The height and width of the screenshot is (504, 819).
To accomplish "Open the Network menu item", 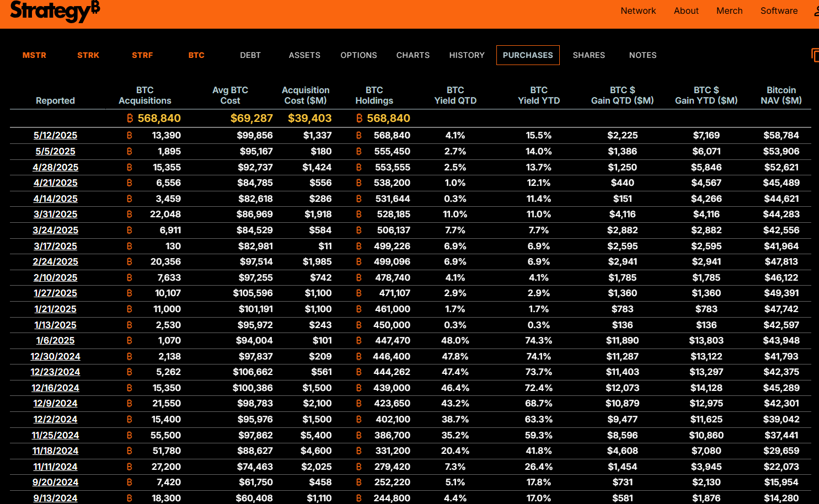I will coord(638,11).
